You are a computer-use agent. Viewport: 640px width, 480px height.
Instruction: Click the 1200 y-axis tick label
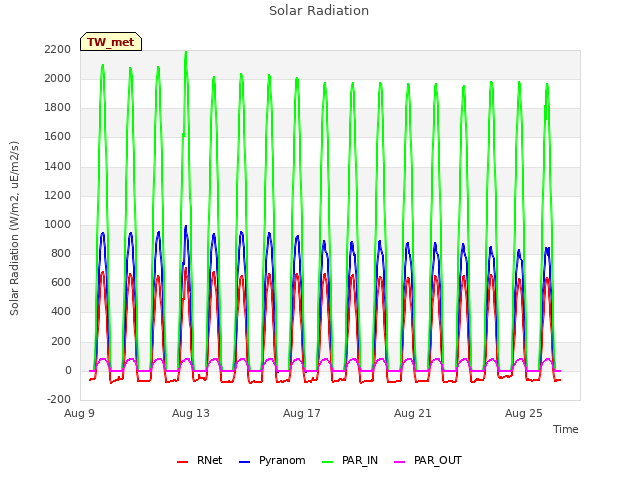point(58,196)
